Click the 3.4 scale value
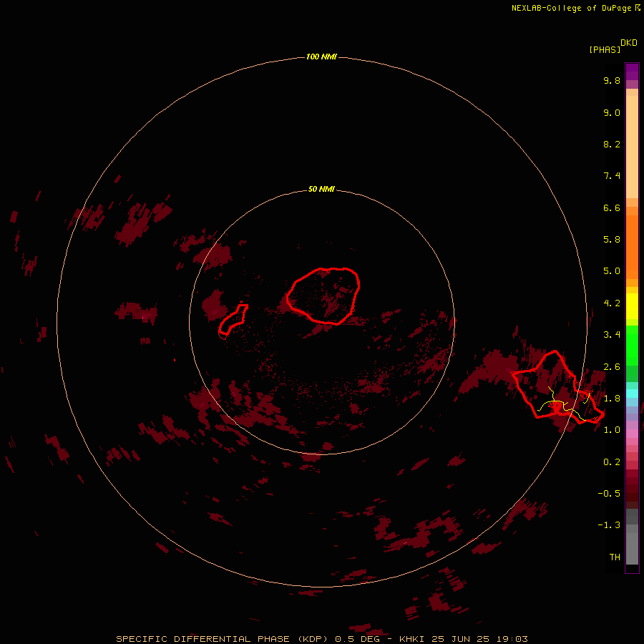Screen dimensions: 644x644 (x=612, y=335)
